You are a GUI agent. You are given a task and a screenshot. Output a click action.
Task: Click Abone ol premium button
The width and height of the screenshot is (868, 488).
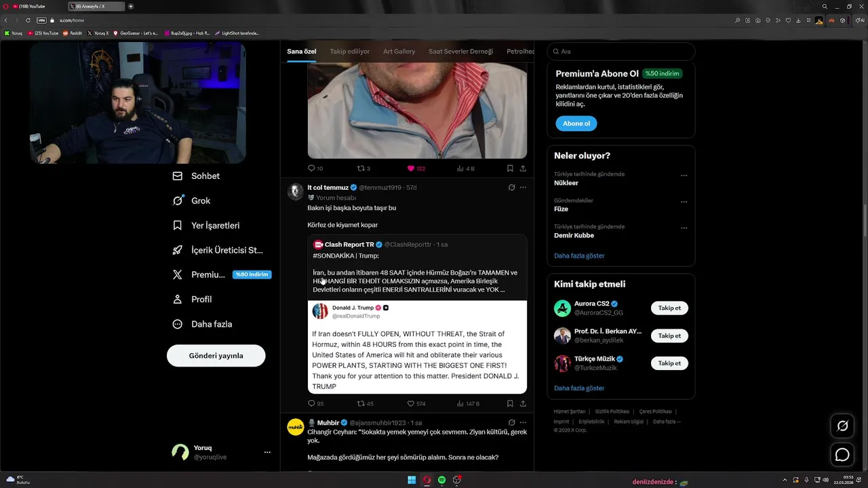point(576,123)
